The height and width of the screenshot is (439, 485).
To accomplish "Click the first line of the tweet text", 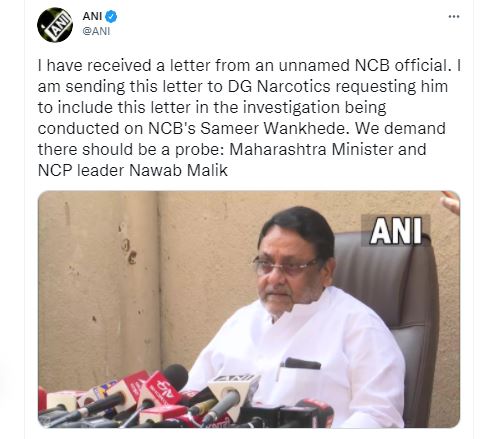I will coord(249,65).
